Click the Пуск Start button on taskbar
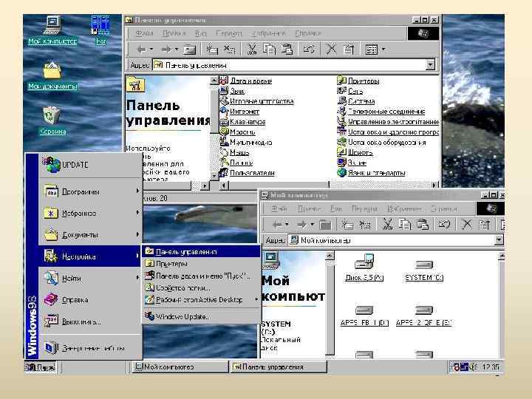 (x=41, y=367)
